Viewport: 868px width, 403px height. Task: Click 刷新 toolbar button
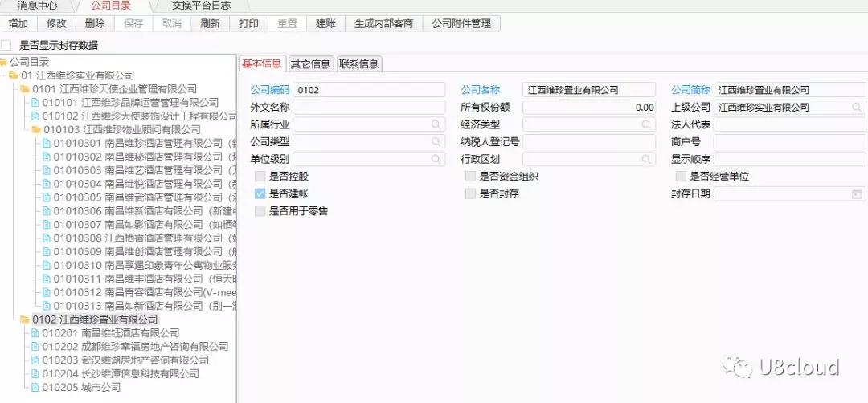pos(211,23)
